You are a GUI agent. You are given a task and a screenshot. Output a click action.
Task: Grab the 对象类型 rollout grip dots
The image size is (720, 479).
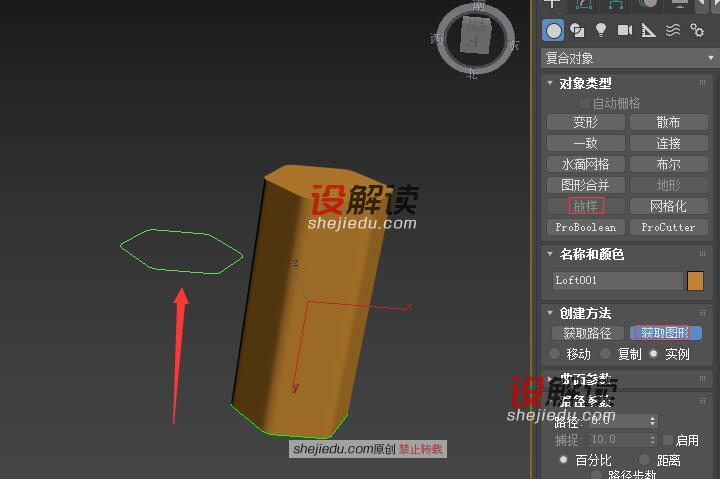click(x=702, y=83)
